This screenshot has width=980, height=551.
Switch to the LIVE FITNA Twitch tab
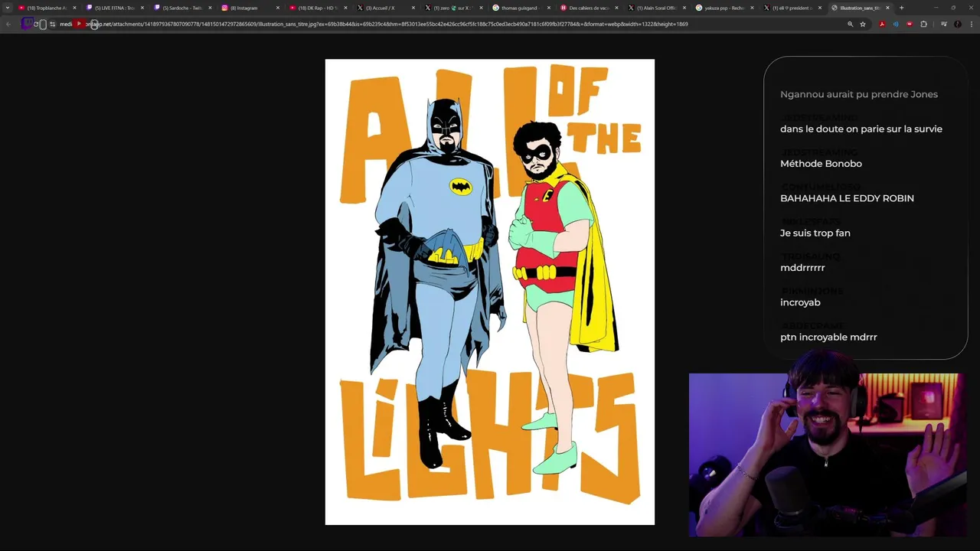click(x=113, y=8)
